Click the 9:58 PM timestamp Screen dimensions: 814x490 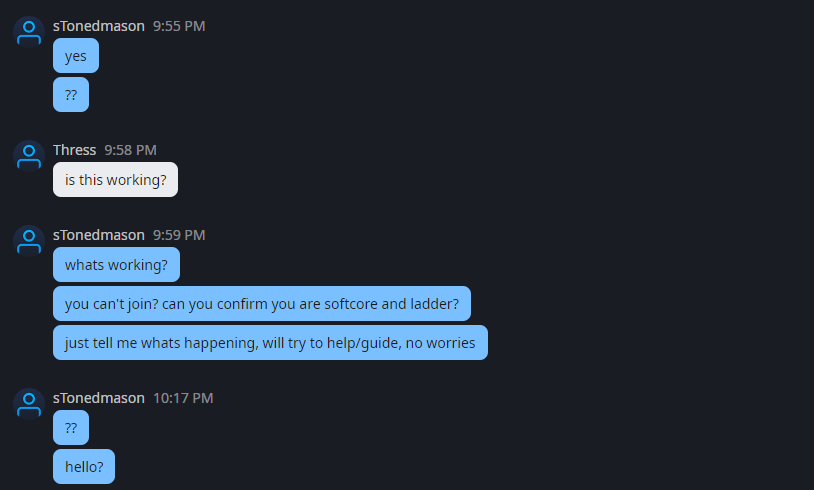(x=131, y=150)
